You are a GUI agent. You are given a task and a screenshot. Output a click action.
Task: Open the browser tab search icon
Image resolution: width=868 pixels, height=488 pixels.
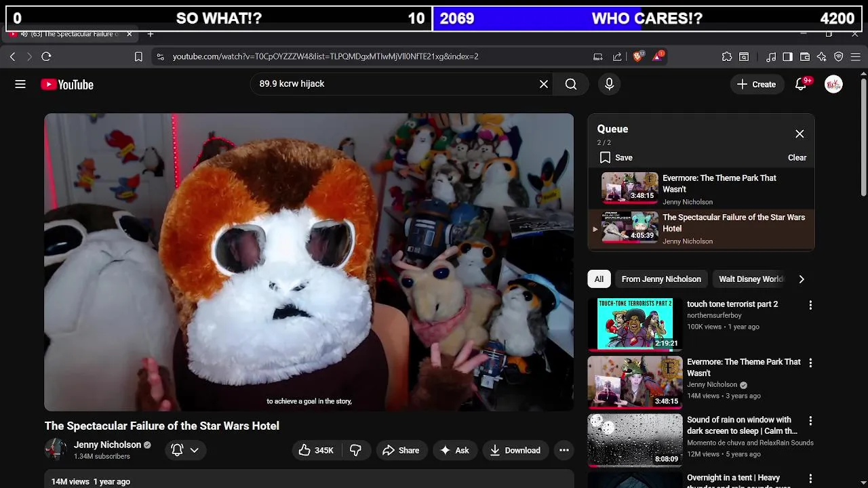click(x=744, y=57)
